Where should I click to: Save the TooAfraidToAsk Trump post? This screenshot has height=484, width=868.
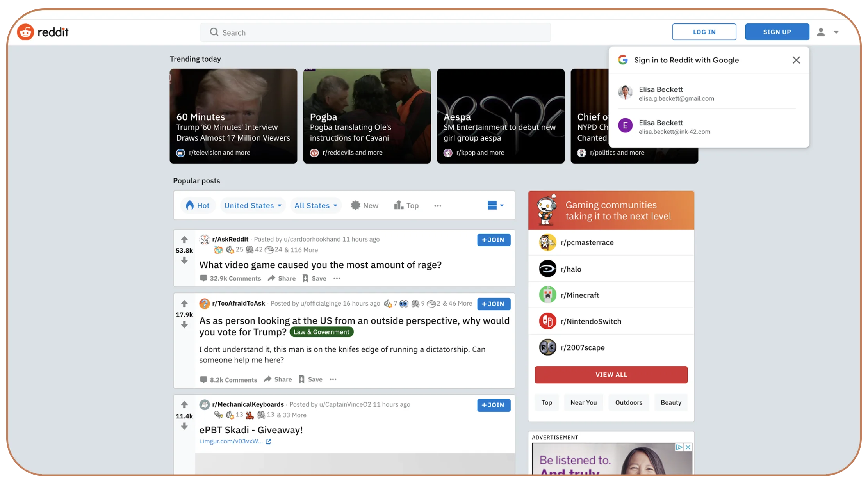pos(310,379)
